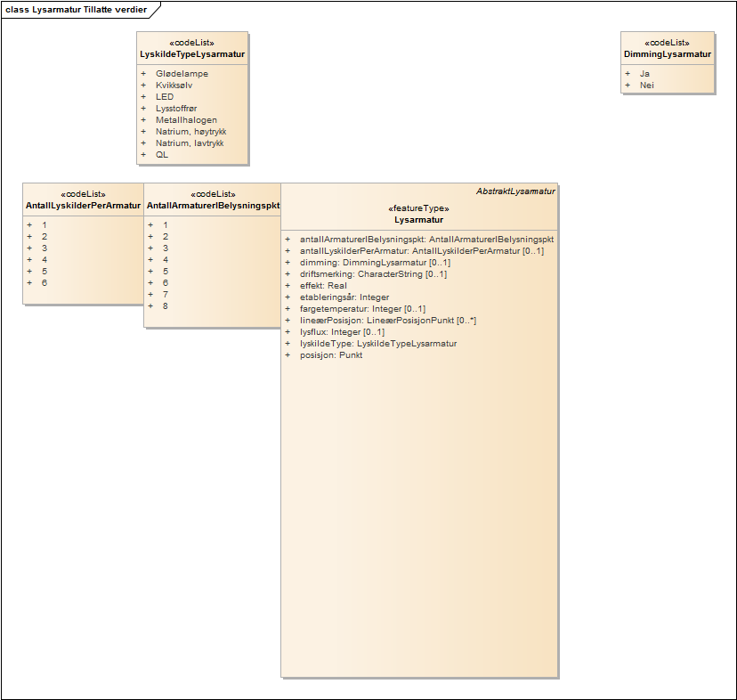Select the 'LED' code list entry

point(165,97)
